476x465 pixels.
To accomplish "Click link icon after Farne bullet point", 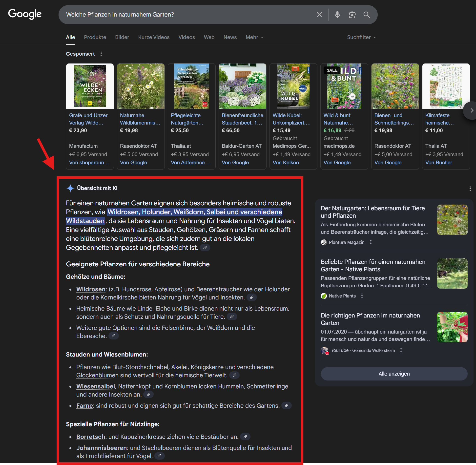I will [x=286, y=406].
